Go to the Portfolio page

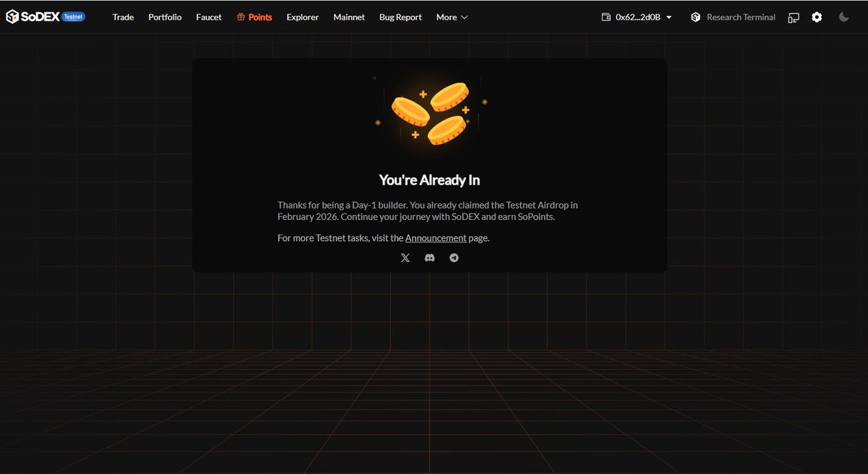click(x=165, y=17)
